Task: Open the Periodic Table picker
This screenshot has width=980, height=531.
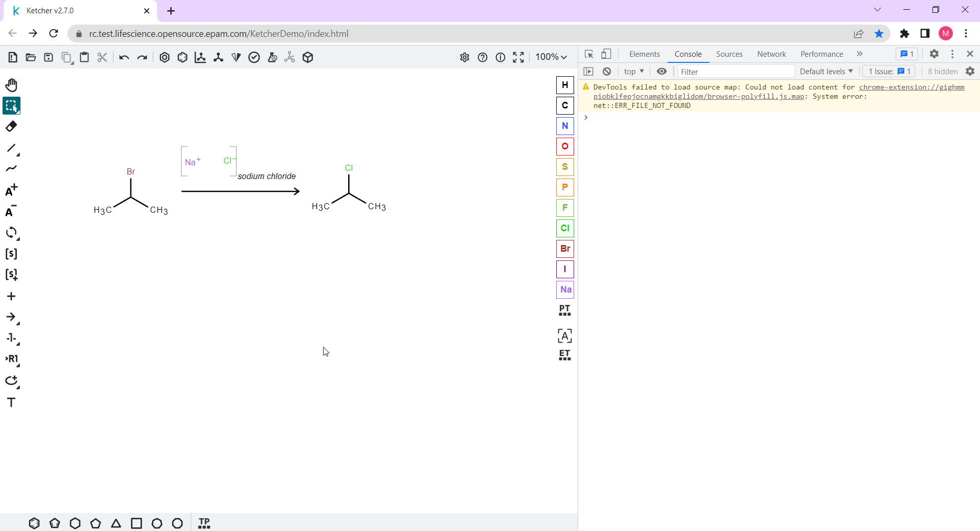Action: (564, 310)
